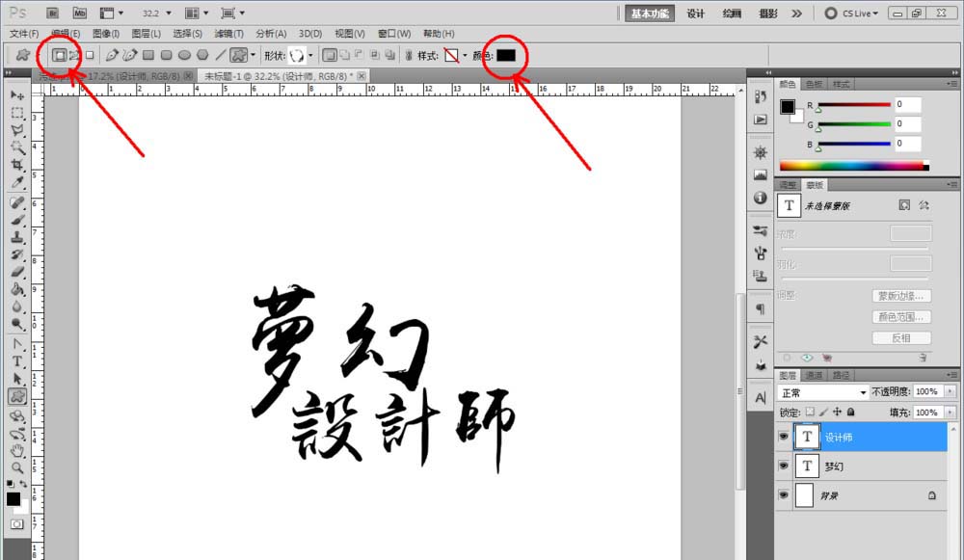
Task: Hide the 设计师 text layer
Action: tap(784, 437)
